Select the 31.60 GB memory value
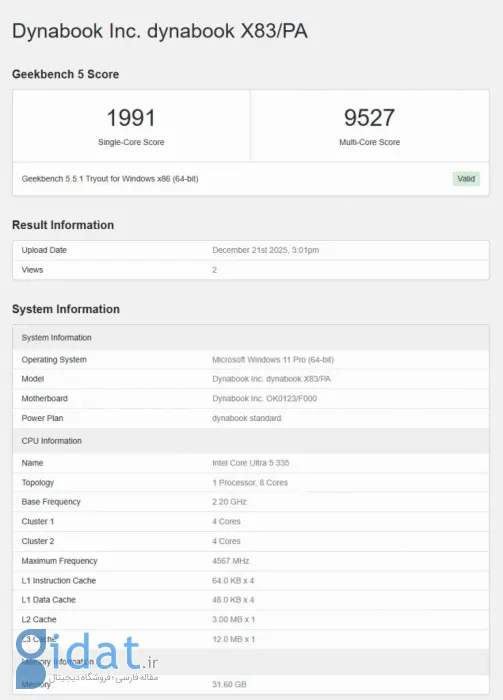The height and width of the screenshot is (700, 503). [229, 684]
